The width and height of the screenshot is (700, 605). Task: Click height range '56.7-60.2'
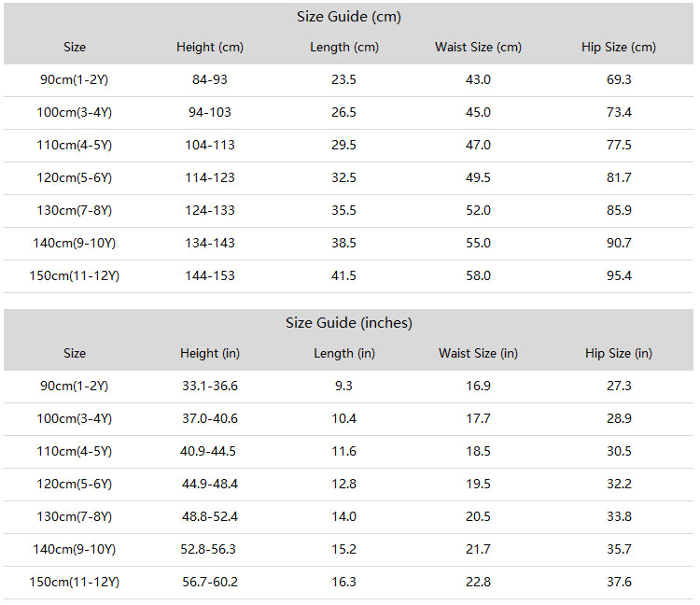click(x=210, y=583)
